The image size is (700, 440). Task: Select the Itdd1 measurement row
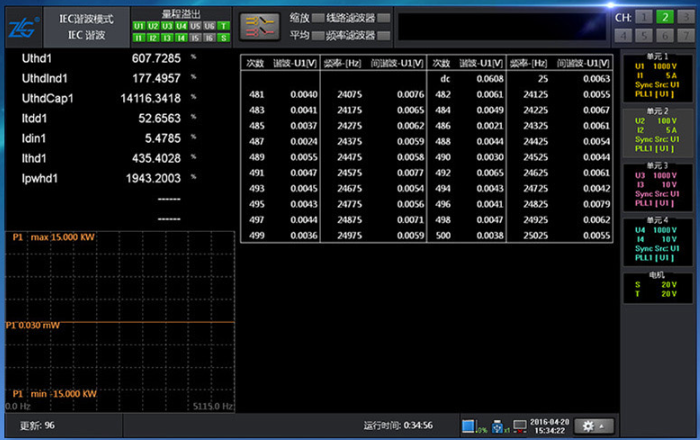click(x=109, y=119)
